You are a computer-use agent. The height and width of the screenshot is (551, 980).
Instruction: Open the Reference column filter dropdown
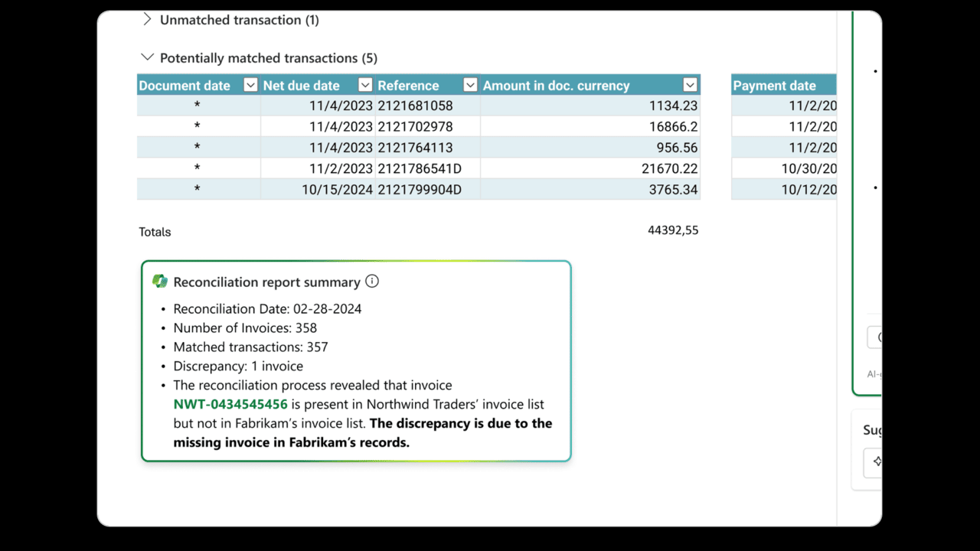(470, 85)
